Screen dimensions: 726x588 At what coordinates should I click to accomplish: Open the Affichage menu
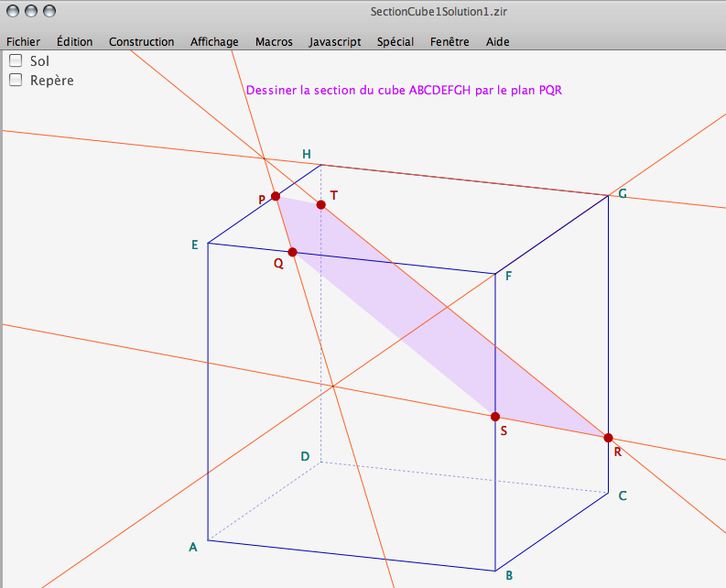(x=214, y=41)
